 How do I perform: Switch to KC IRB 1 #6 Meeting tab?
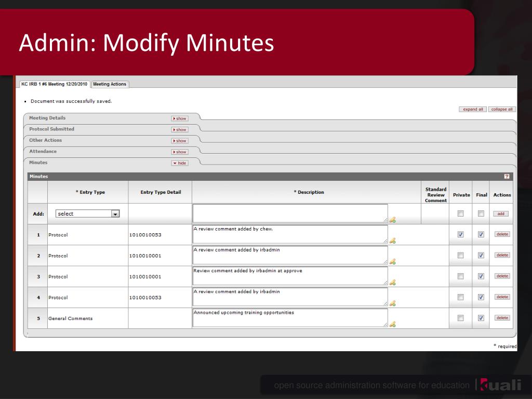(x=54, y=84)
